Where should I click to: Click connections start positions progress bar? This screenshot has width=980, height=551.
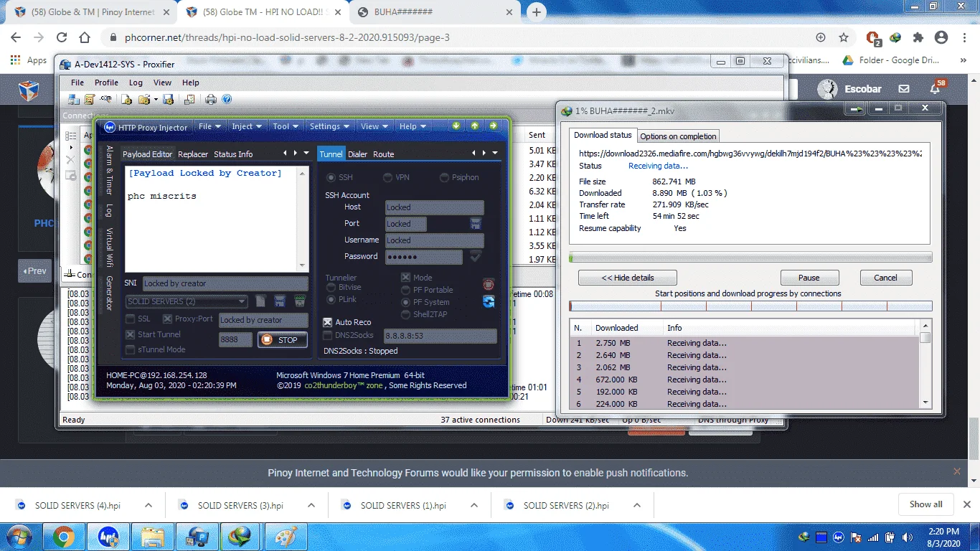750,306
